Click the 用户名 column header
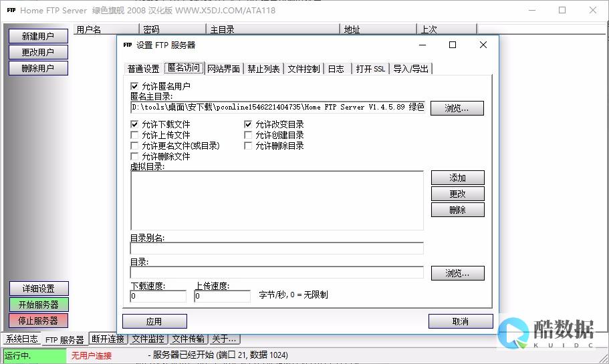Image resolution: width=609 pixels, height=364 pixels. coord(106,29)
